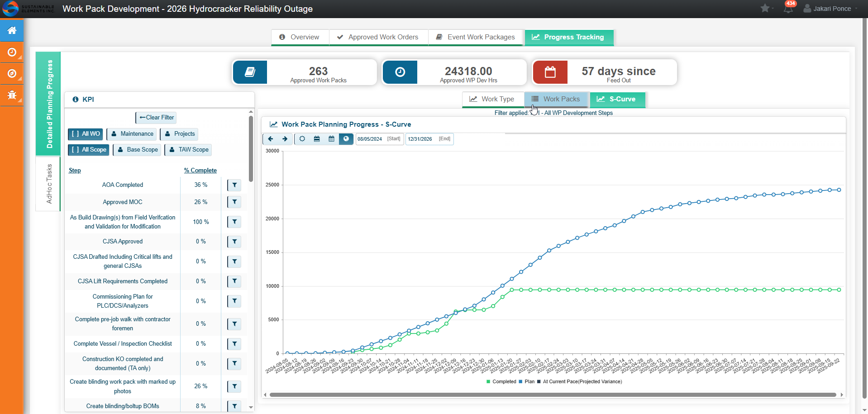This screenshot has width=868, height=414.
Task: Toggle the All Scope filter
Action: pos(89,150)
